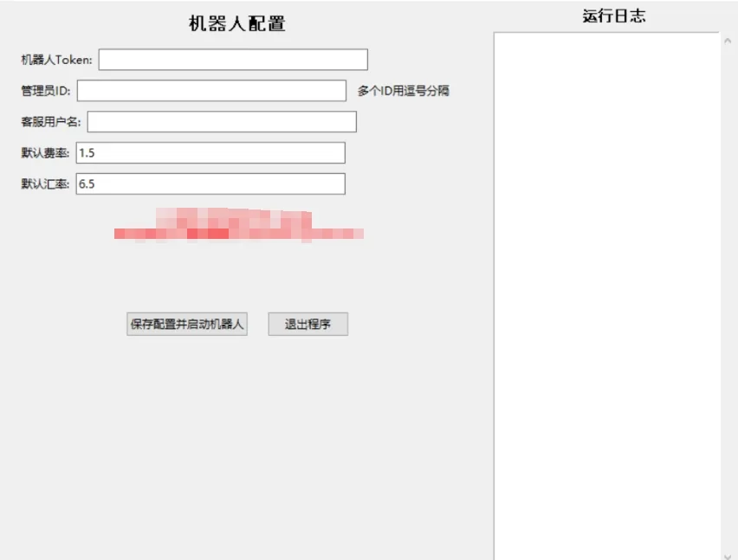Click the 默认汇率: label
The image size is (738, 560).
tap(46, 184)
